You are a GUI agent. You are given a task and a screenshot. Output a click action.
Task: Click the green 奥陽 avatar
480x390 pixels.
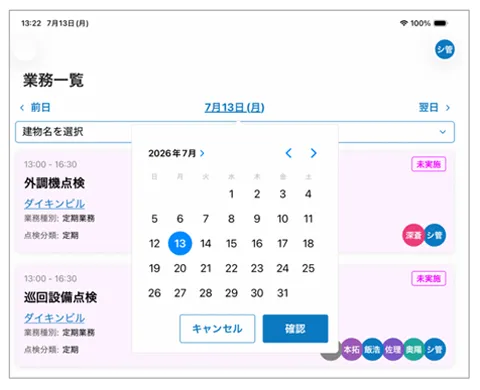[x=414, y=349]
